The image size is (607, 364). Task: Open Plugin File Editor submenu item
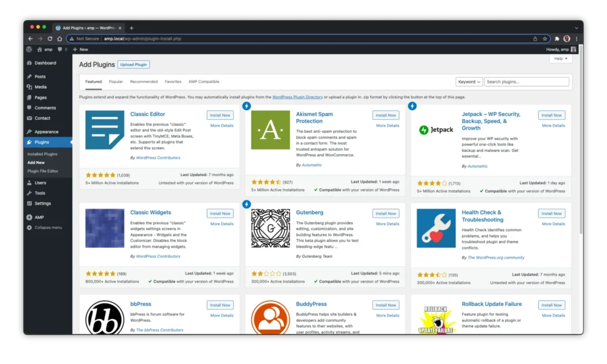(43, 171)
